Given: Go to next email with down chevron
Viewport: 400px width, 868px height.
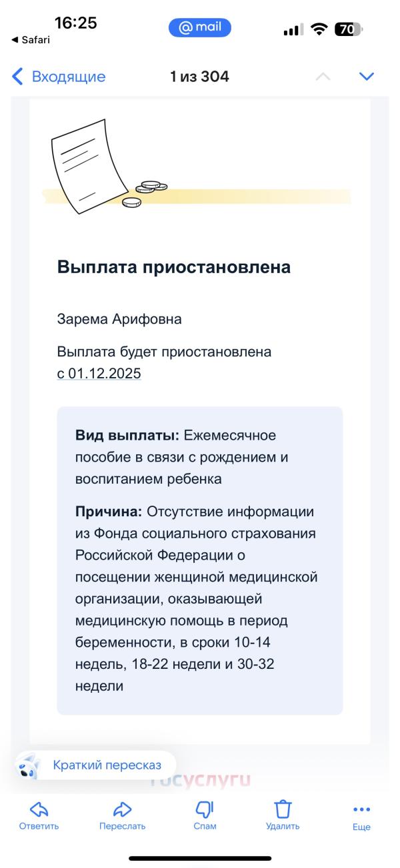Looking at the screenshot, I should [367, 77].
